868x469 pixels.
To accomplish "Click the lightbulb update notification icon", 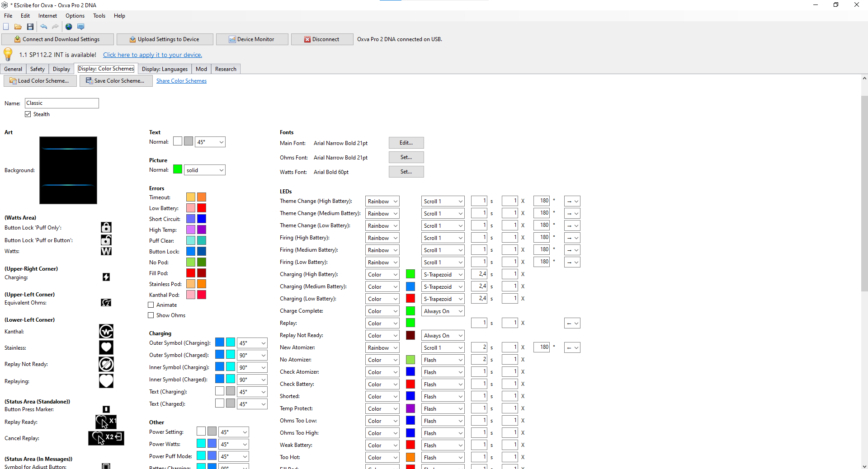I will tap(8, 54).
